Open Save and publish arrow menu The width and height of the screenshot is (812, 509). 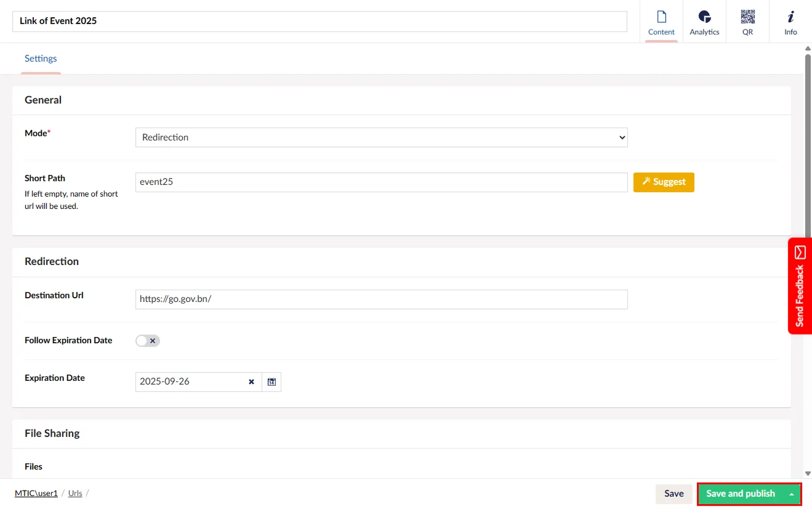791,494
